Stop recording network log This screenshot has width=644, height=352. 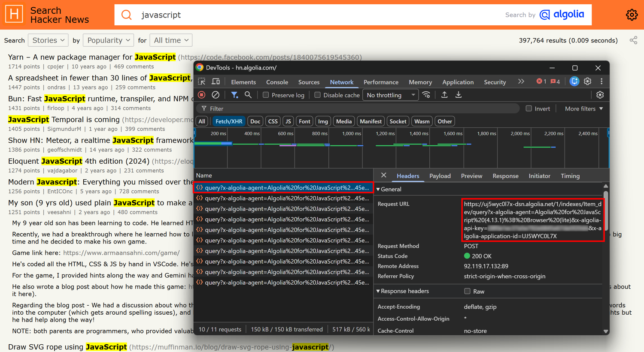tap(202, 95)
